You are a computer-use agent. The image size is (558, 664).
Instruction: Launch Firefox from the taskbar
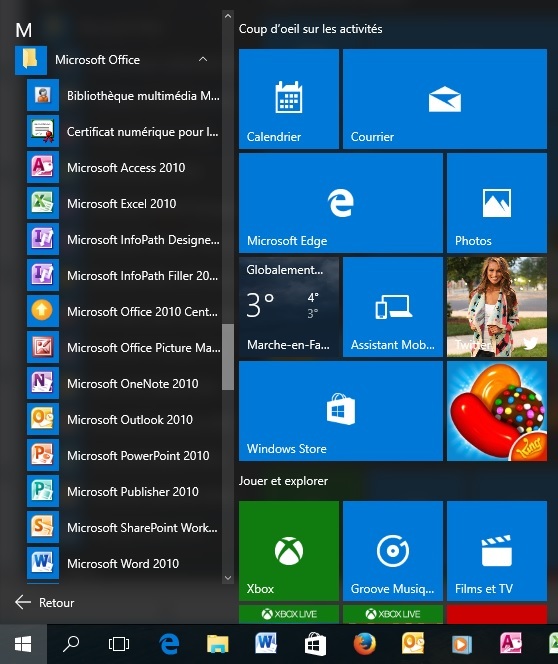(x=365, y=644)
